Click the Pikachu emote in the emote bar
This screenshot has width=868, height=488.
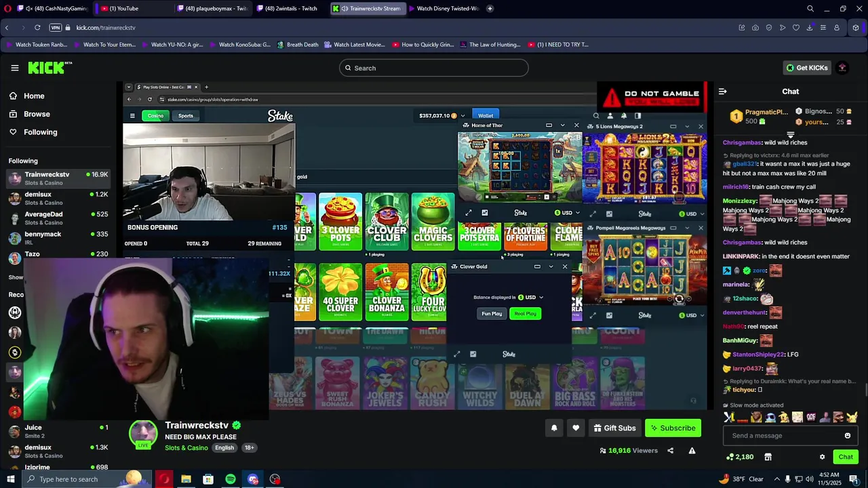click(852, 418)
